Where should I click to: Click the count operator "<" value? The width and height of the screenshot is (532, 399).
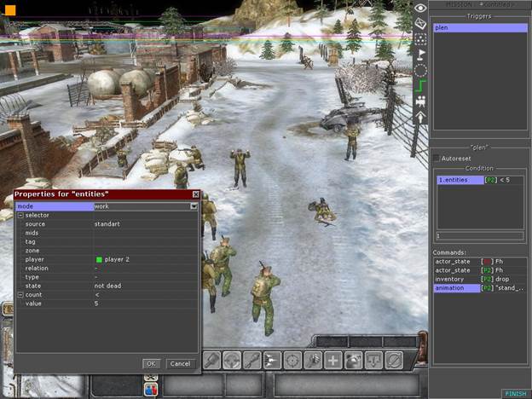[97, 295]
